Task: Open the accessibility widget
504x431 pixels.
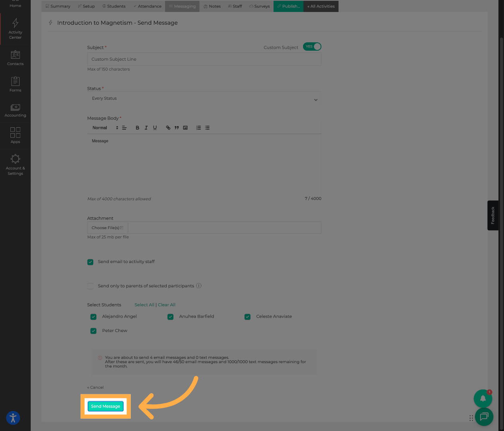Action: click(13, 418)
